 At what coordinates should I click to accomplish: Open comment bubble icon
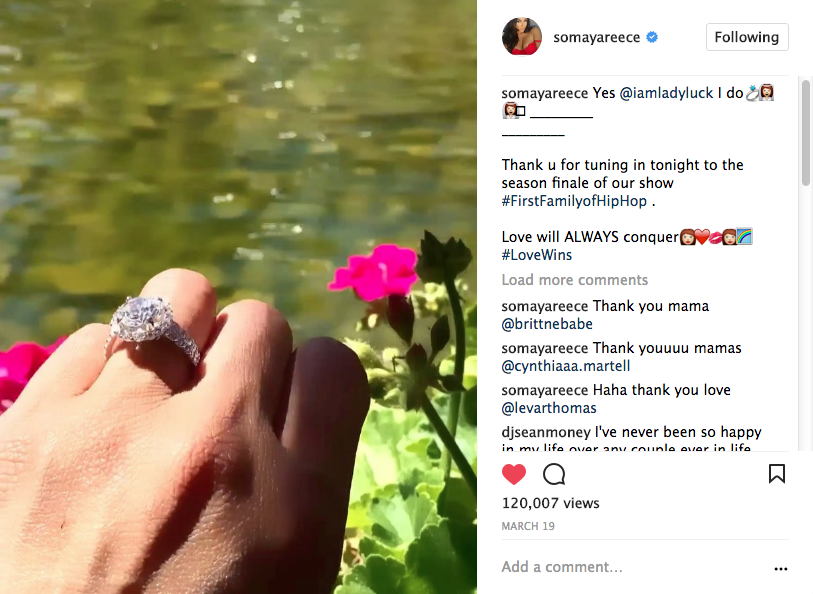pyautogui.click(x=554, y=474)
